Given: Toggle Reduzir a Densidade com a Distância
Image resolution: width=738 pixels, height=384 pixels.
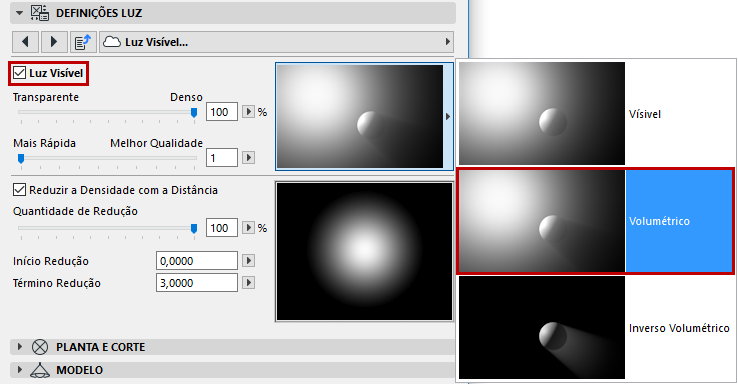Looking at the screenshot, I should click(19, 190).
